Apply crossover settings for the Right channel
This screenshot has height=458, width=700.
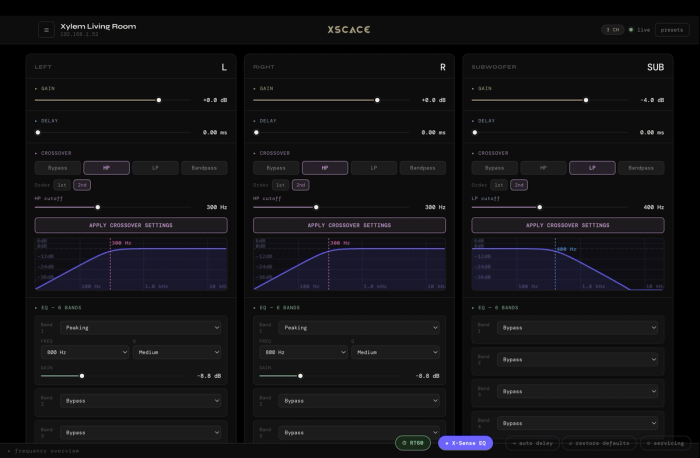click(349, 225)
